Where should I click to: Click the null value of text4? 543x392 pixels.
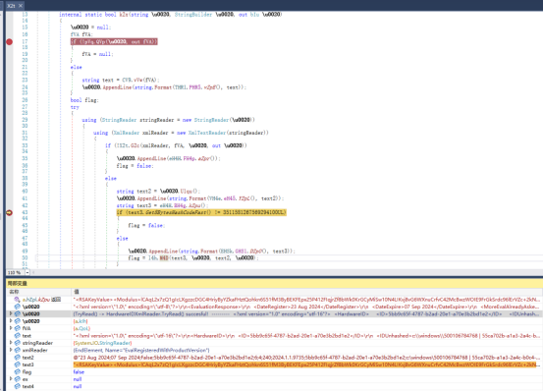(78, 386)
